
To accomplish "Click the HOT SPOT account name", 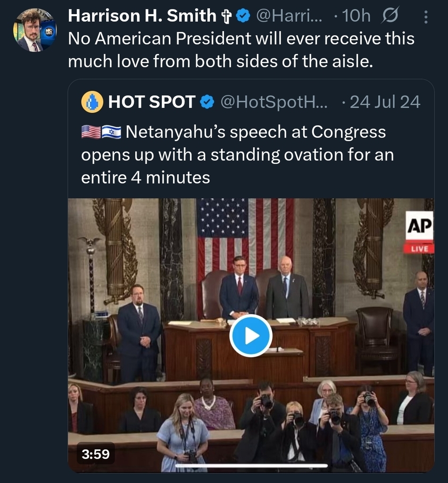I will tap(152, 102).
